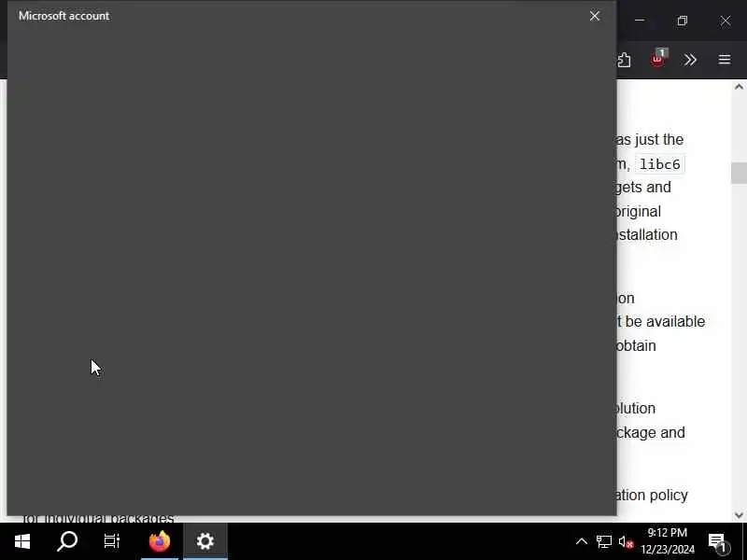Click the scrollbar up arrow in Firefox
Screen dimensions: 747x560
(739, 87)
